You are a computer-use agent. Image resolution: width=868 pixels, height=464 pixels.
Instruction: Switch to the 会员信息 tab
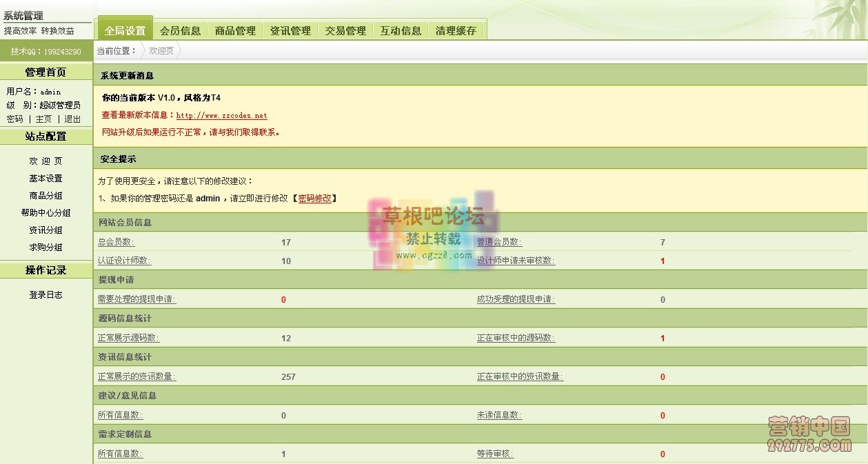click(x=181, y=30)
